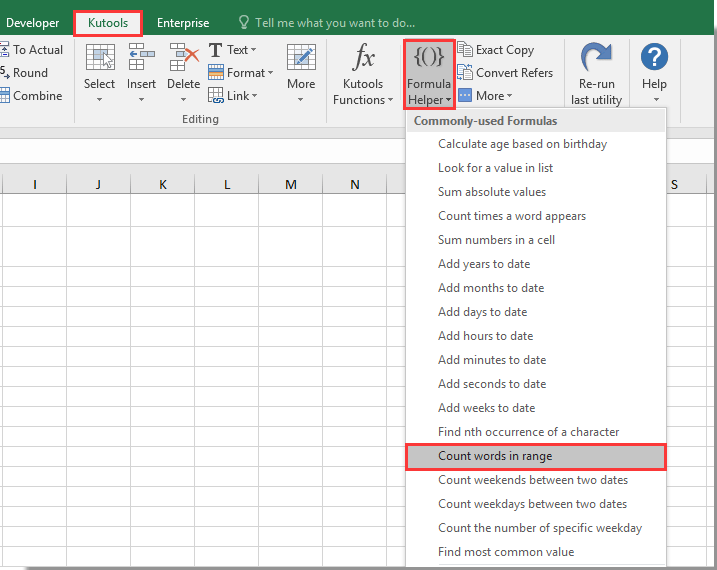Switch to the Enterprise tab

pyautogui.click(x=183, y=23)
